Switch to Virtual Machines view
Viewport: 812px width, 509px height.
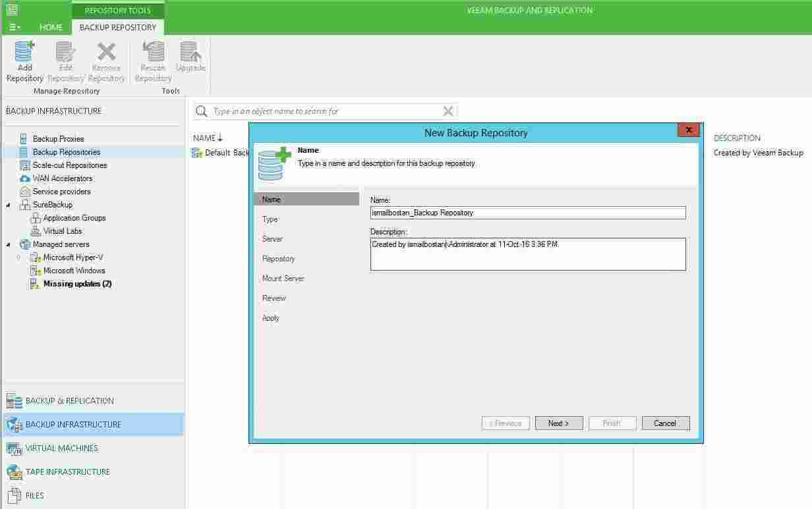tap(61, 448)
